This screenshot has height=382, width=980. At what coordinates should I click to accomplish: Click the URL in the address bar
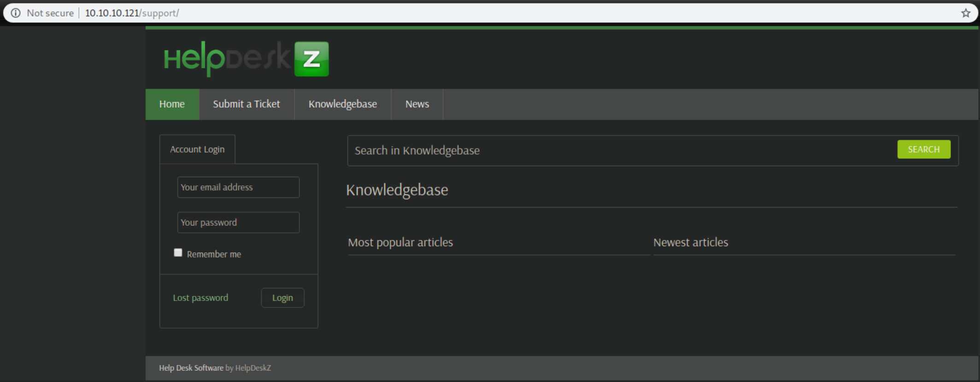(132, 13)
